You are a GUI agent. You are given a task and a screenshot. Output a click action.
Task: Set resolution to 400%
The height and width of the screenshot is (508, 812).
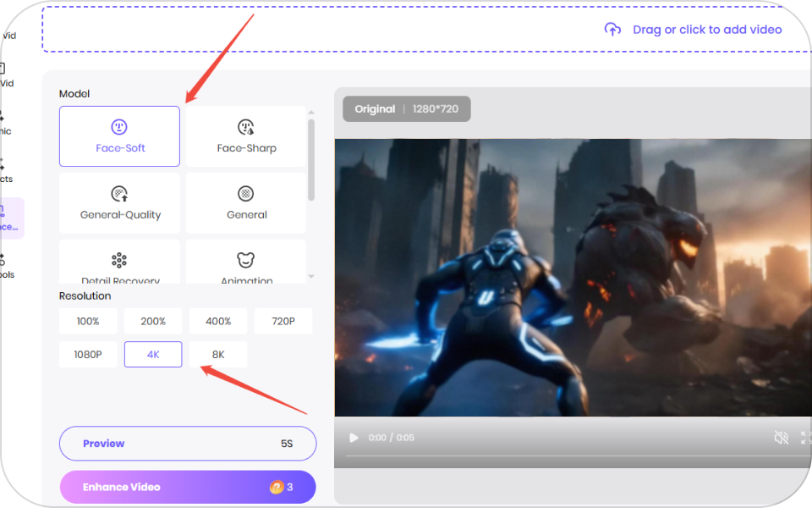[x=218, y=322]
